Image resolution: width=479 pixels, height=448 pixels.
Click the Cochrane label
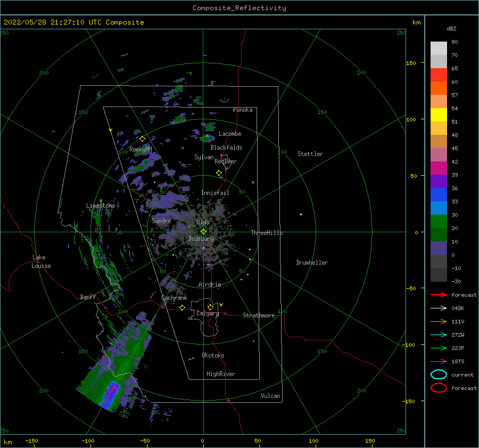pyautogui.click(x=174, y=298)
